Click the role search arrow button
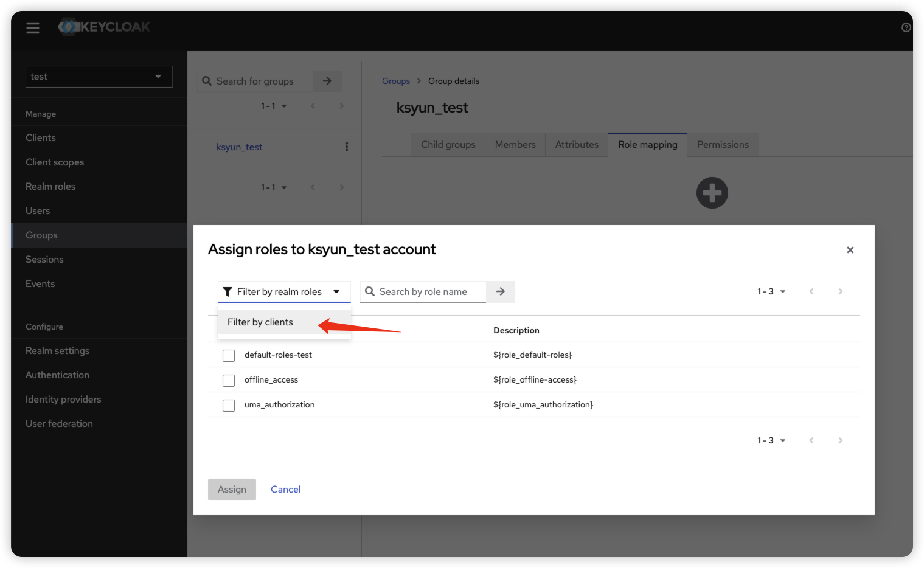This screenshot has width=924, height=568. pos(500,292)
